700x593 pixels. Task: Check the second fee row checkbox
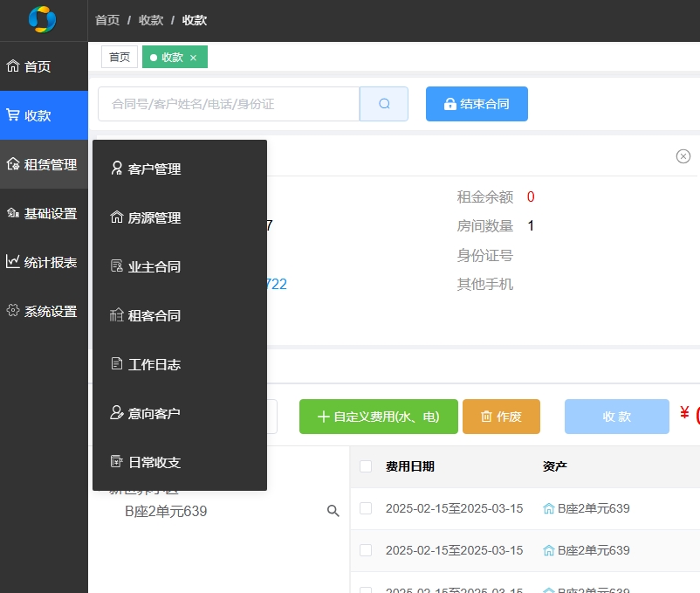(x=366, y=550)
